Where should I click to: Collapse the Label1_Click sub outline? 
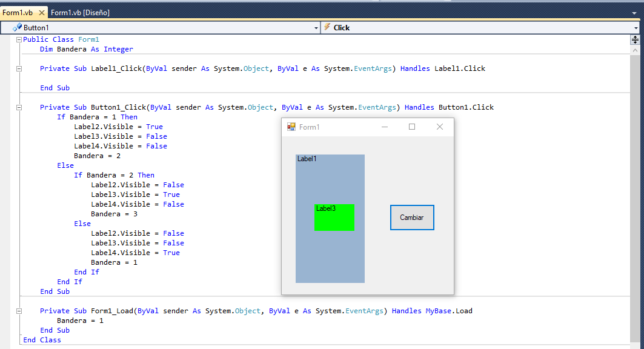coord(19,68)
